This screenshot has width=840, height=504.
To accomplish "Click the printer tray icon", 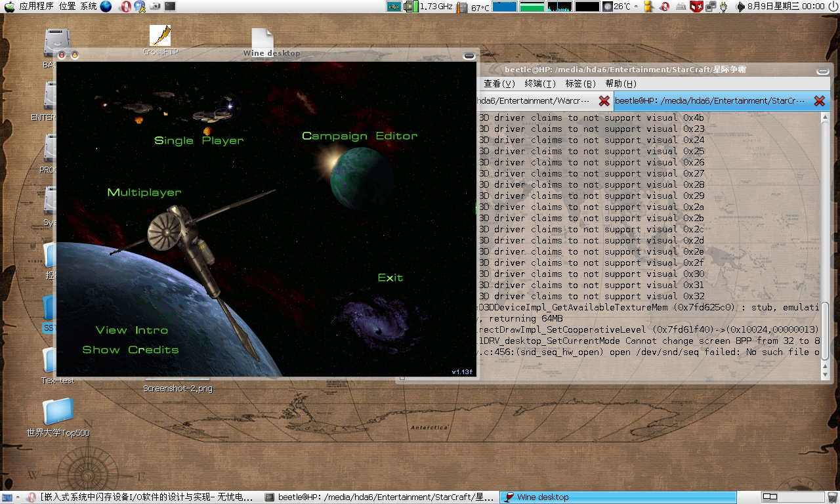I will [681, 7].
